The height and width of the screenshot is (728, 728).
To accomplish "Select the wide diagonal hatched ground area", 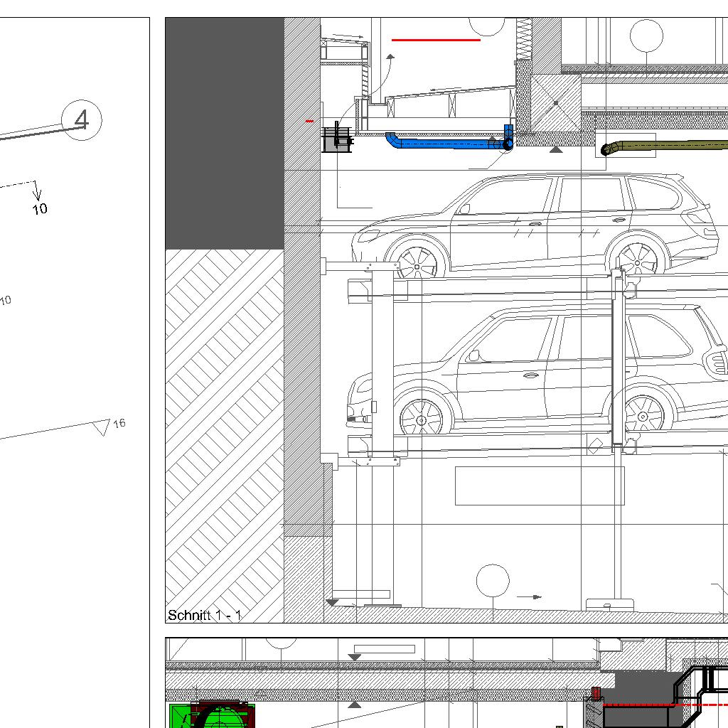I will pyautogui.click(x=224, y=434).
